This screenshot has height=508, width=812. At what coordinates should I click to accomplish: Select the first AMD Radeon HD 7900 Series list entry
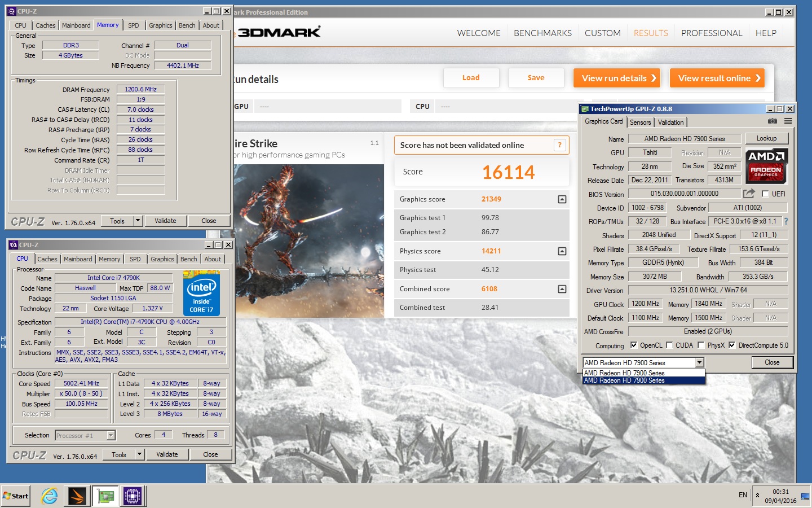pos(643,373)
